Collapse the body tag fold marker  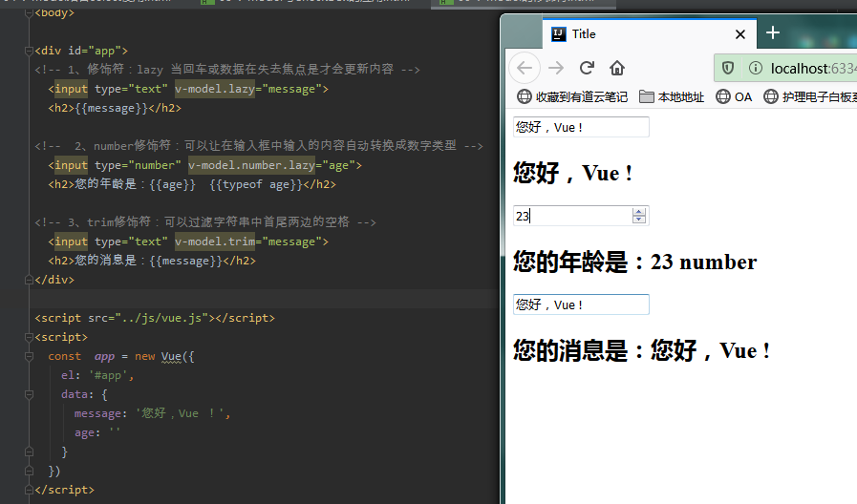click(x=29, y=13)
